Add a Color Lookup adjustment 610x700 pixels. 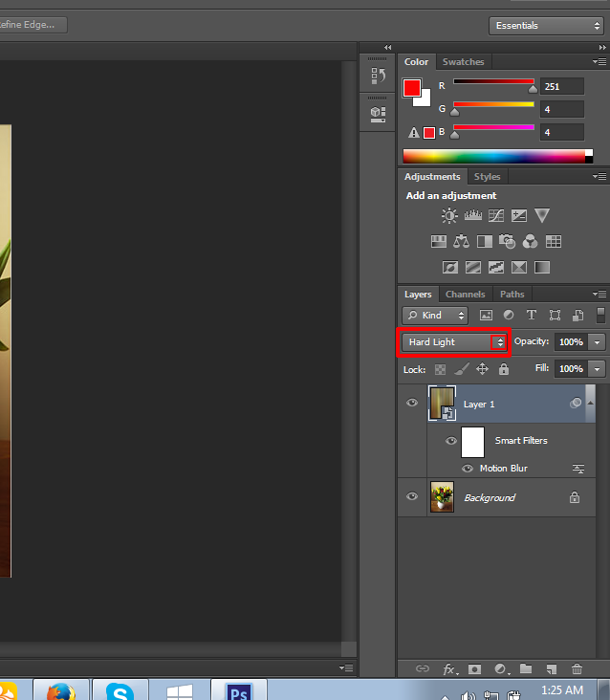554,242
